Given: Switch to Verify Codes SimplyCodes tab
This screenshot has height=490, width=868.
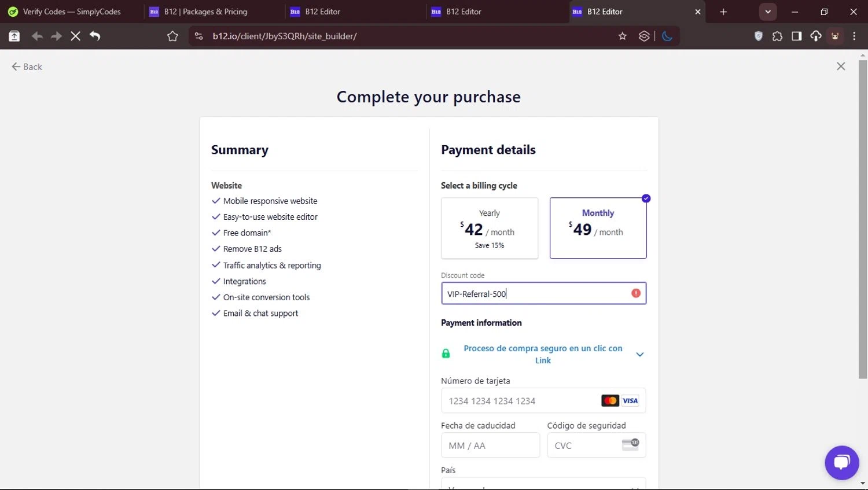Looking at the screenshot, I should [71, 12].
